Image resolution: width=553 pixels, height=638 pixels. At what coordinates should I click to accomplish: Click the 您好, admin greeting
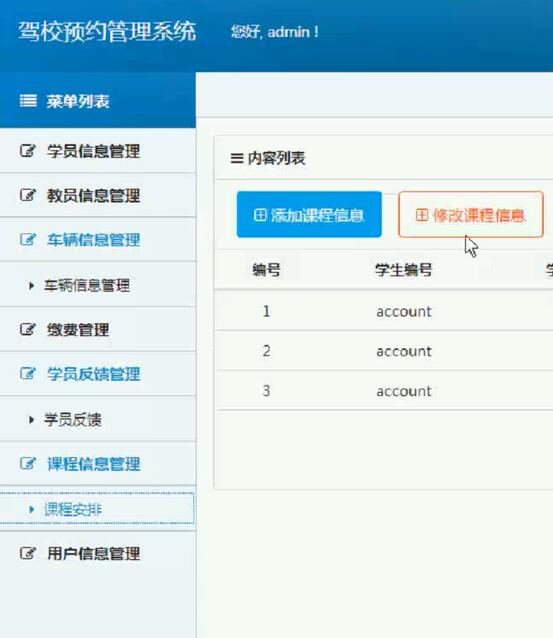pyautogui.click(x=275, y=32)
